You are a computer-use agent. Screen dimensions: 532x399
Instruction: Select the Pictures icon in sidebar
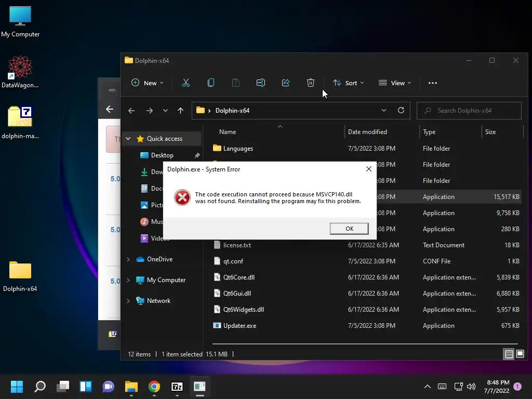click(144, 205)
